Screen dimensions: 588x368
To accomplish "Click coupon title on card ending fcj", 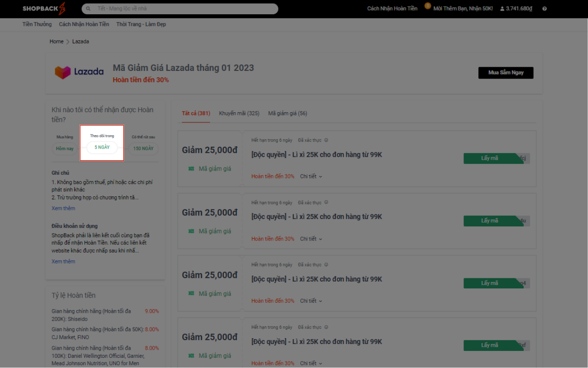I will pos(317,155).
